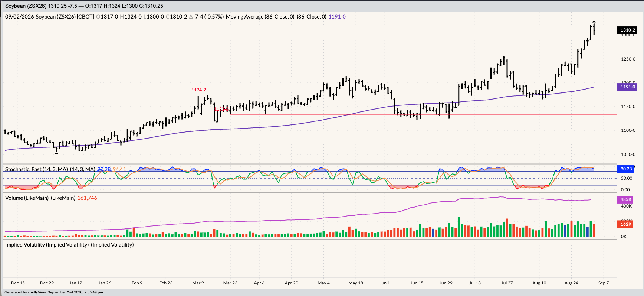Click the 162K volume badge

626,224
